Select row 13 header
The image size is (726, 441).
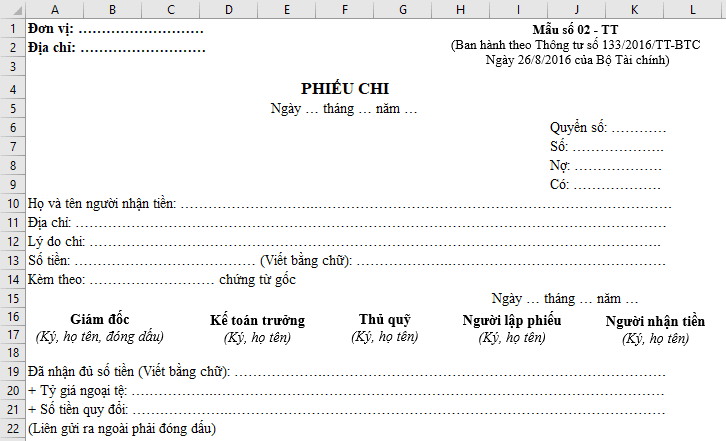click(13, 260)
